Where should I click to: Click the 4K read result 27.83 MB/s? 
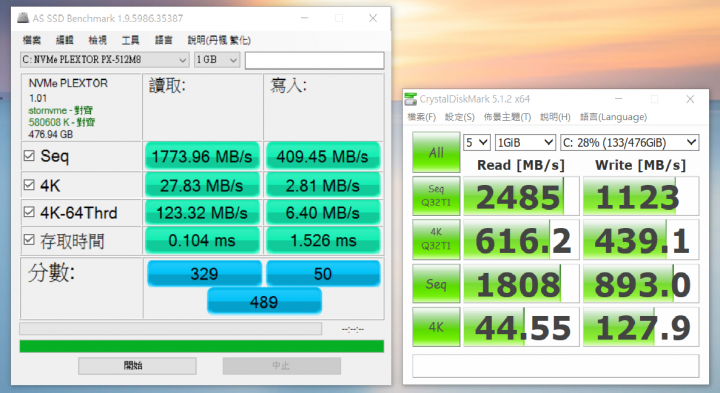coord(202,185)
